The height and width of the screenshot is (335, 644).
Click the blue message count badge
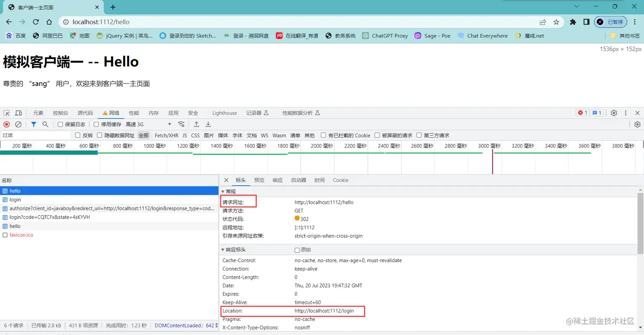597,113
